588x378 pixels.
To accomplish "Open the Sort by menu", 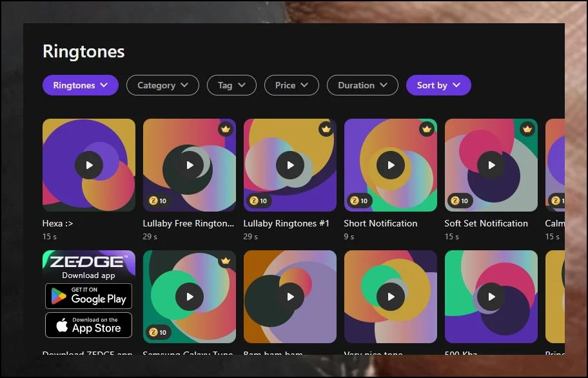I will pos(438,85).
